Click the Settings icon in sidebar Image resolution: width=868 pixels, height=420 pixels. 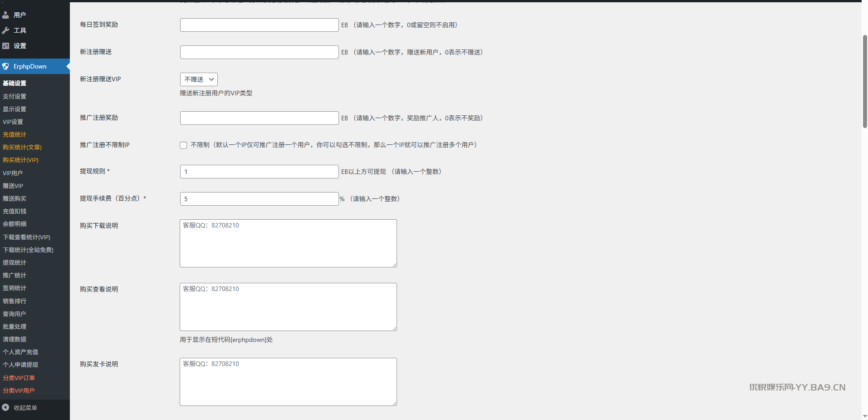(x=5, y=46)
